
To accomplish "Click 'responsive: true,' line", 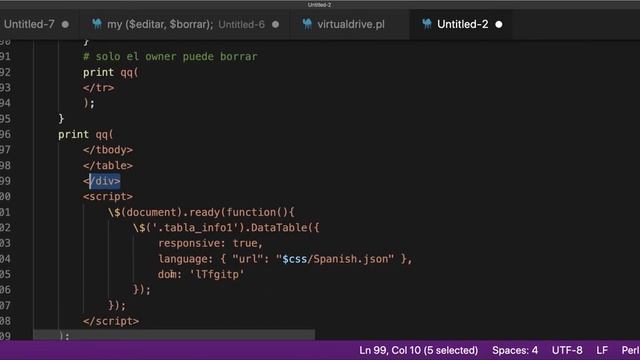I will click(211, 243).
